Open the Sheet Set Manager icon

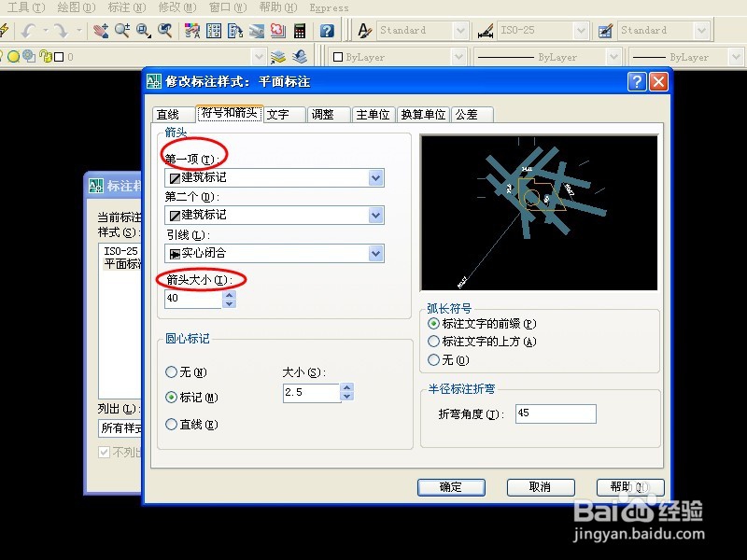256,31
